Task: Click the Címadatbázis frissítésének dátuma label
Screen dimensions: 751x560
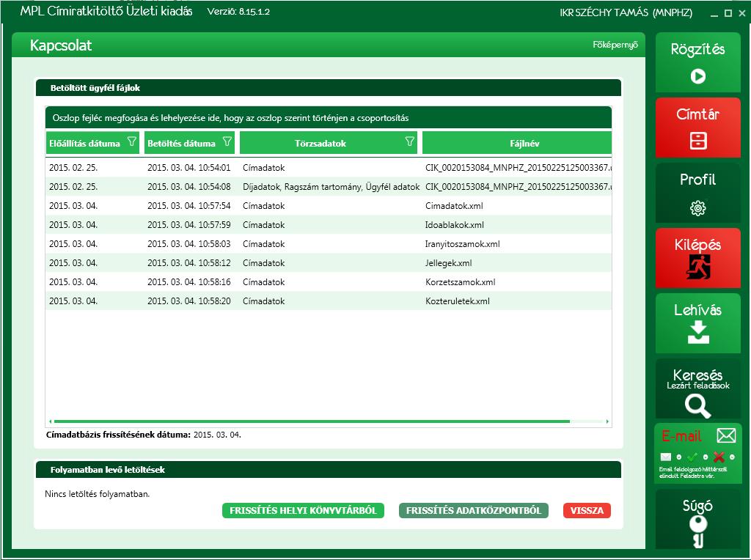Action: 118,435
